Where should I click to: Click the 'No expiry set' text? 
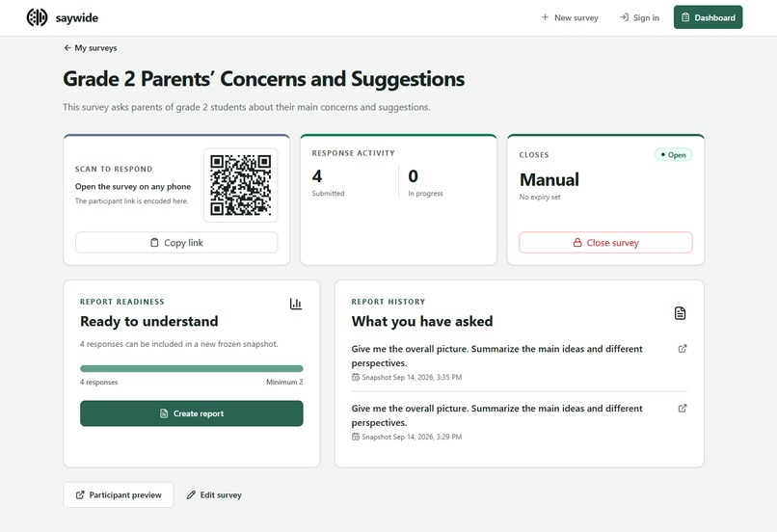tap(540, 198)
